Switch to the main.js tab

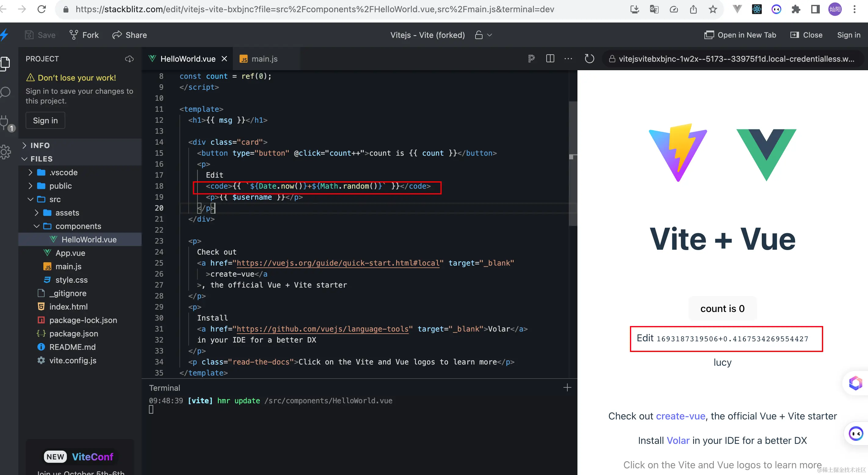coord(264,59)
